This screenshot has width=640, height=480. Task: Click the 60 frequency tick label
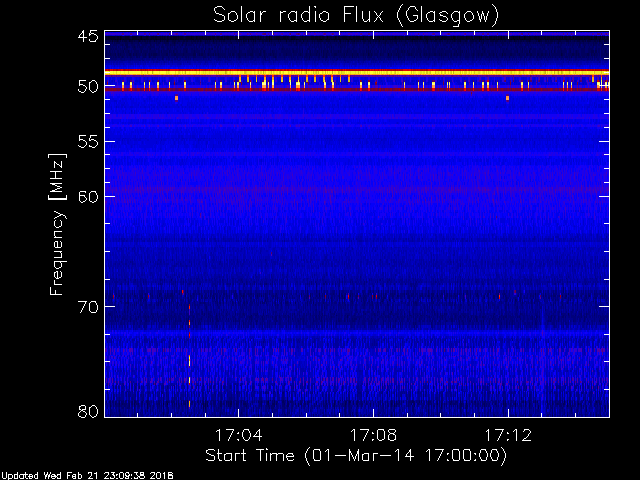(x=88, y=196)
